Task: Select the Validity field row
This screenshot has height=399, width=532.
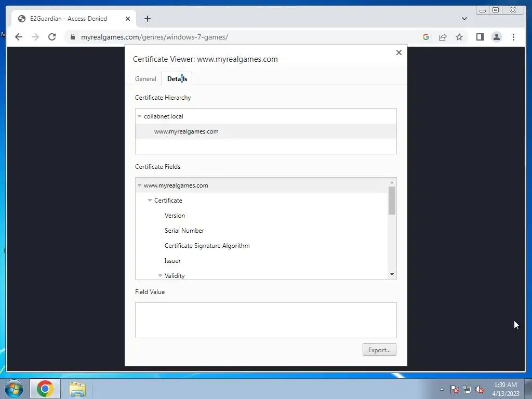Action: (262, 274)
